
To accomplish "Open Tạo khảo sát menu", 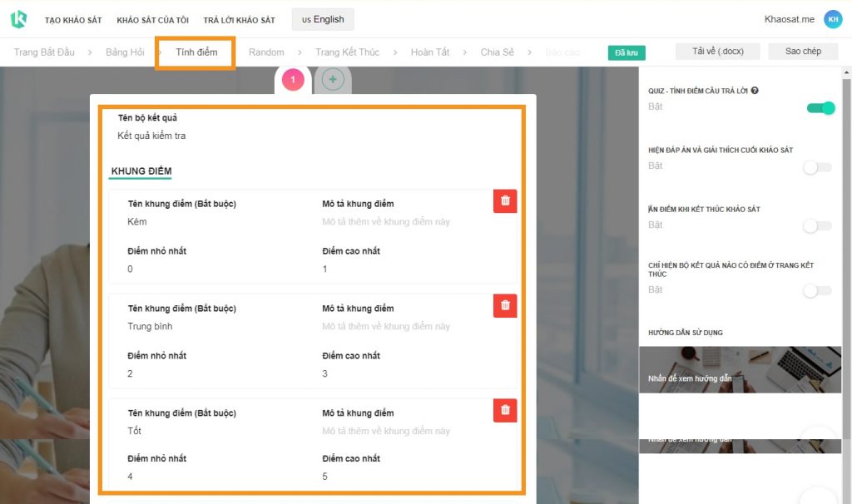I will [x=73, y=20].
